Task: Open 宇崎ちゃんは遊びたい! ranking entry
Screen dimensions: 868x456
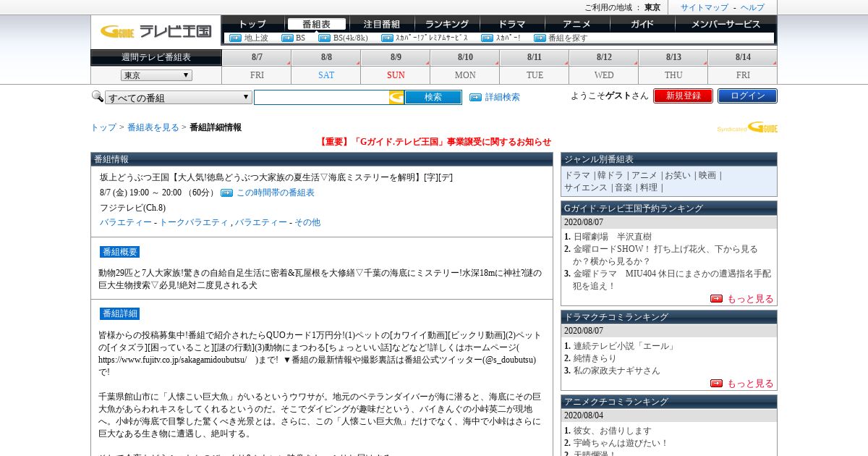Action: click(621, 443)
